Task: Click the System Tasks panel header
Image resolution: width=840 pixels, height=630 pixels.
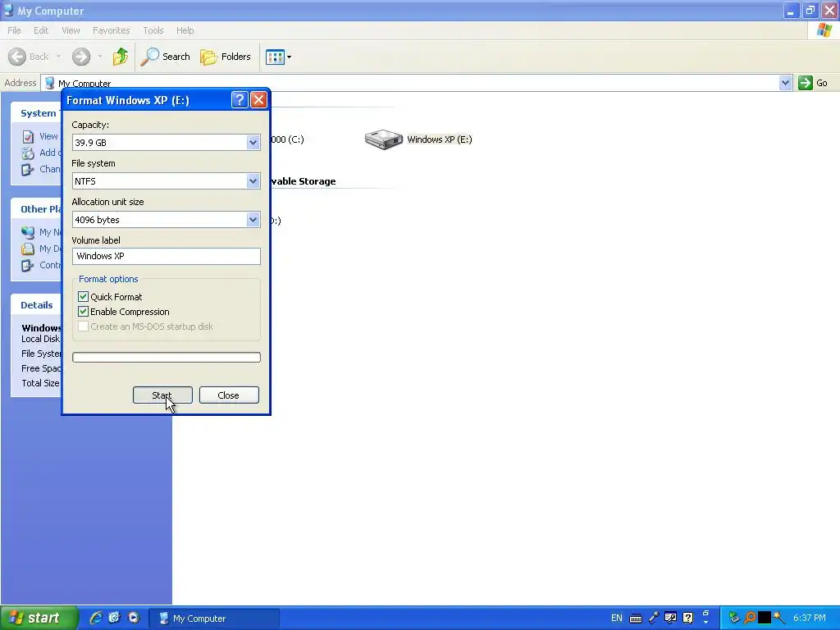Action: tap(36, 113)
